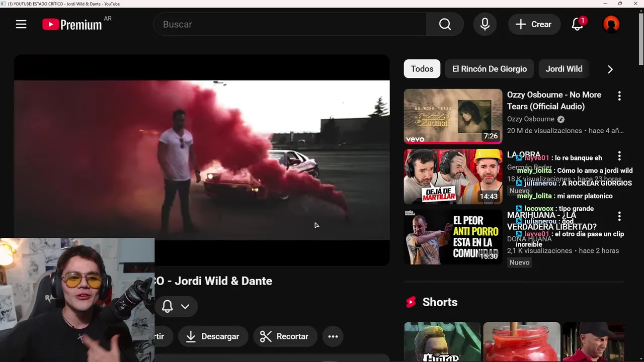Open more actions three-dot button
The height and width of the screenshot is (362, 644).
[x=333, y=336]
